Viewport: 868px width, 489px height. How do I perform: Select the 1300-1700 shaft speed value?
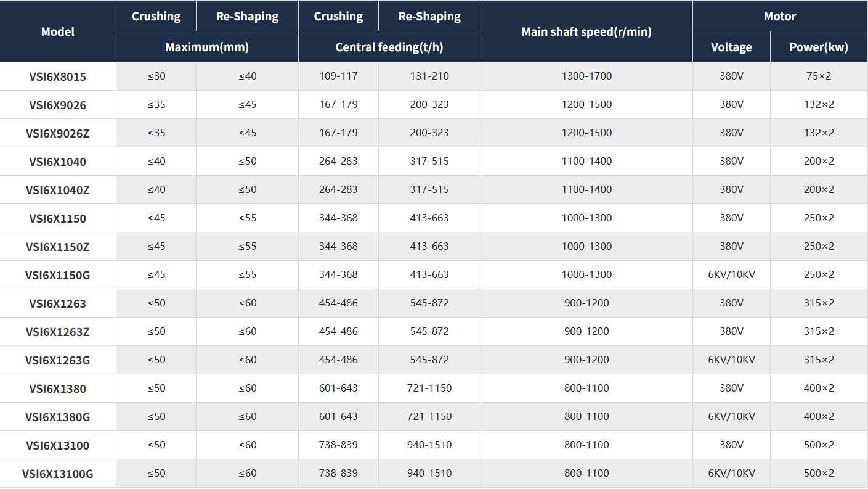586,76
